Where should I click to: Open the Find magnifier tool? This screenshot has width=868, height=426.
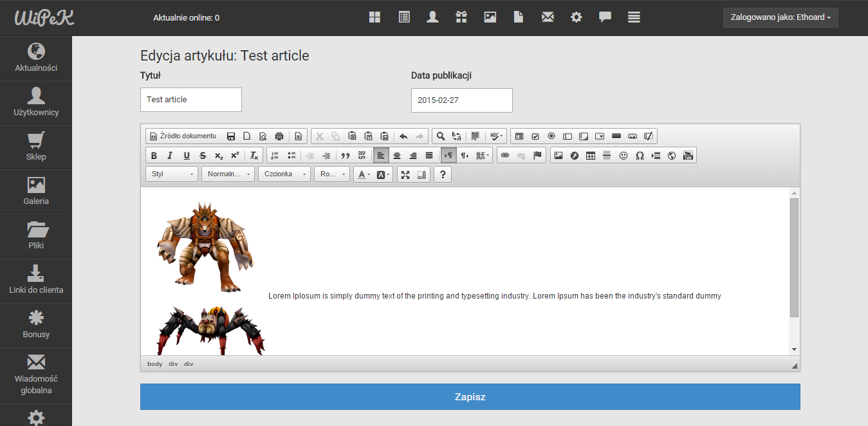pyautogui.click(x=441, y=136)
